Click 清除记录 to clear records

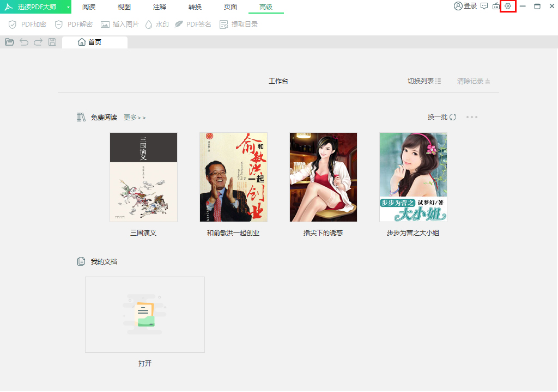tap(471, 80)
